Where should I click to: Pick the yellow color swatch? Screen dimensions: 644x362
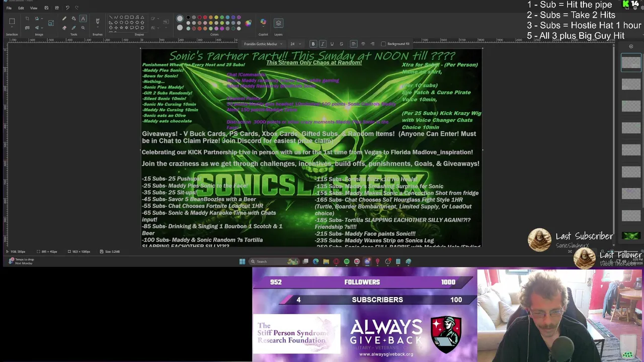[x=216, y=17]
